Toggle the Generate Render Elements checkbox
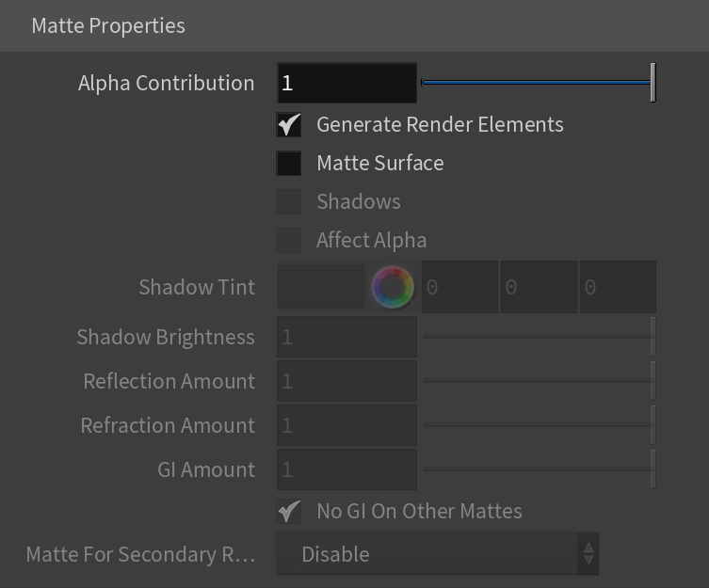 click(x=288, y=125)
